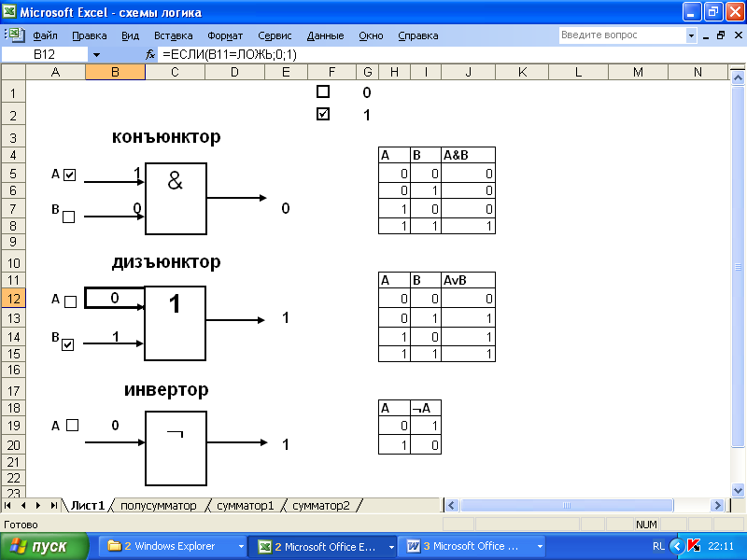Expand hidden tray icons with the chevron
The image size is (747, 560).
pos(677,546)
